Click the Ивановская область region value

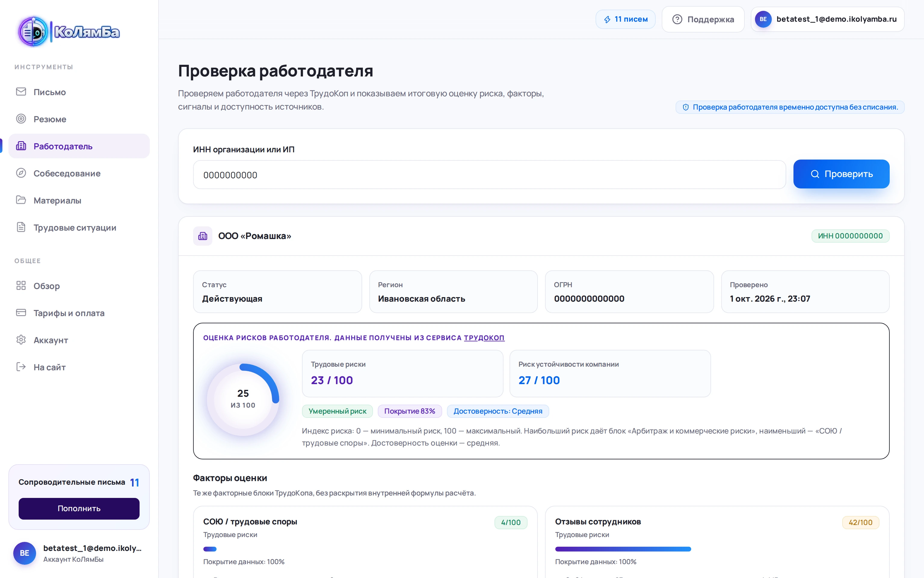pos(421,299)
